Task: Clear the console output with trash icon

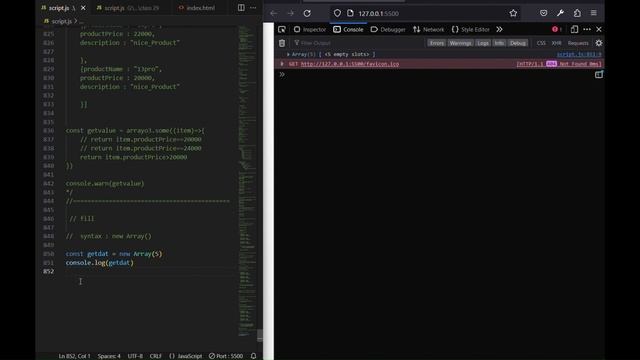Action: click(282, 43)
